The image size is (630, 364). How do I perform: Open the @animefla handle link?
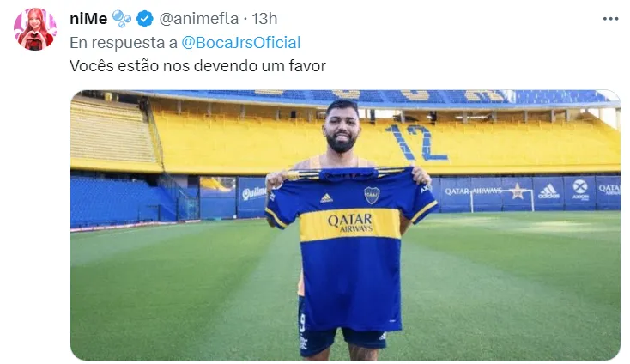tap(199, 19)
